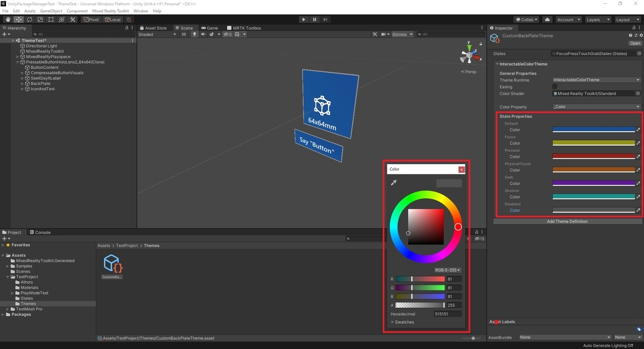Image resolution: width=644 pixels, height=349 pixels.
Task: Click Add Theme Definition button
Action: 567,221
